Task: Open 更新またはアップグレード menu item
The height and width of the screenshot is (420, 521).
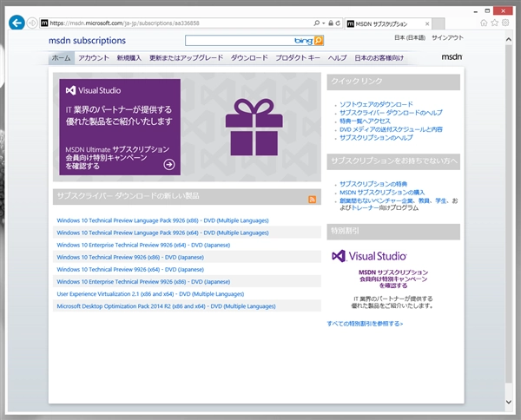Action: pyautogui.click(x=187, y=58)
